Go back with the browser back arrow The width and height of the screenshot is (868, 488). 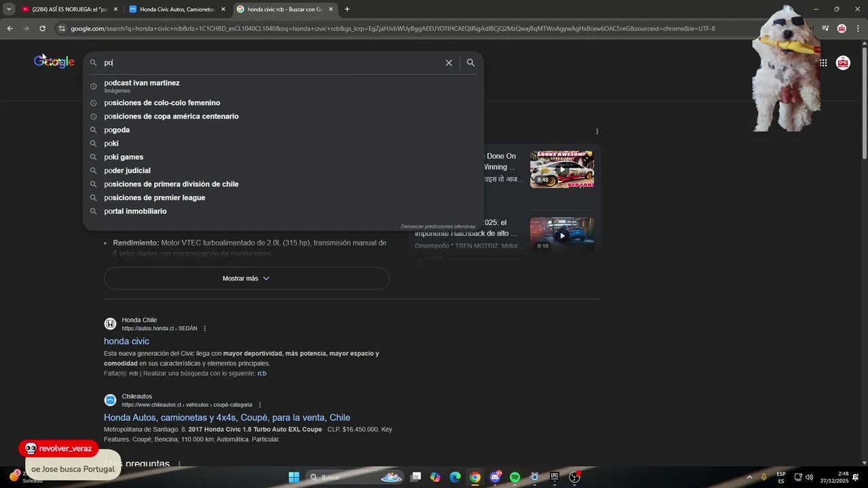9,28
